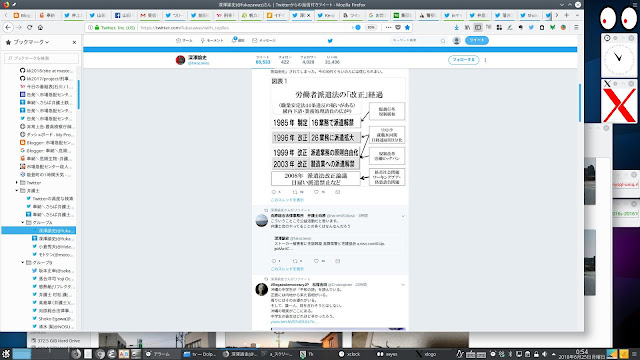Open page actions three-dot menu in address bar

[x=388, y=27]
